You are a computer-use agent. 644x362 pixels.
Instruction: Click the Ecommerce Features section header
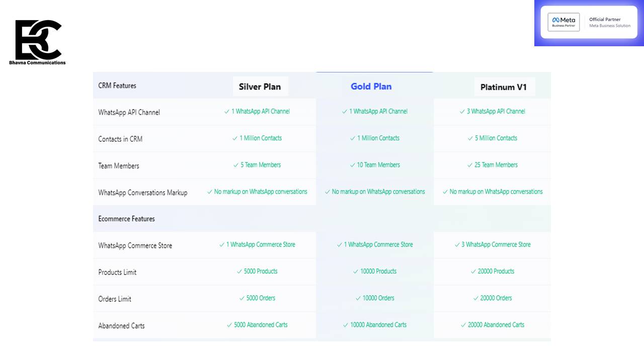tap(126, 219)
